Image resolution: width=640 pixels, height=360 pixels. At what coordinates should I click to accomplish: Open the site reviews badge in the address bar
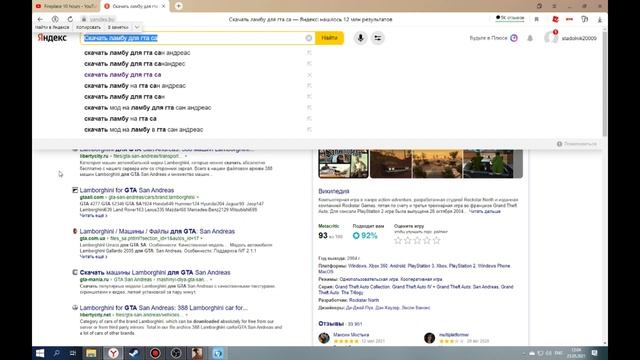point(510,18)
